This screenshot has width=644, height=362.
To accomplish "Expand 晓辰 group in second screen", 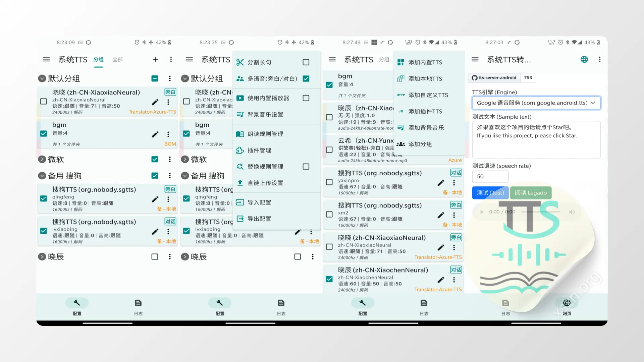I will click(x=185, y=257).
